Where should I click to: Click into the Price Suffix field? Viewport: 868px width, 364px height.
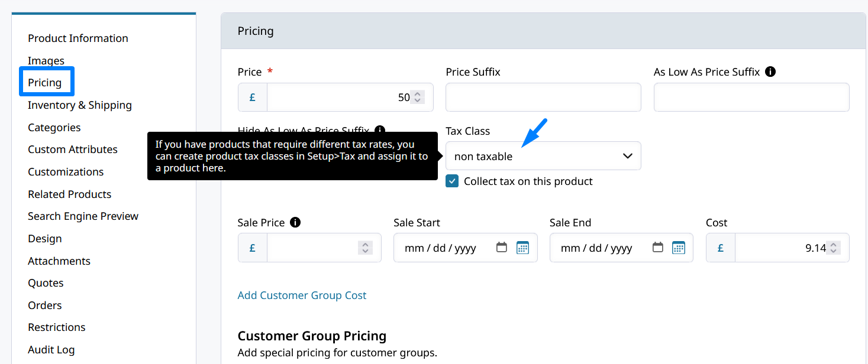[x=543, y=97]
